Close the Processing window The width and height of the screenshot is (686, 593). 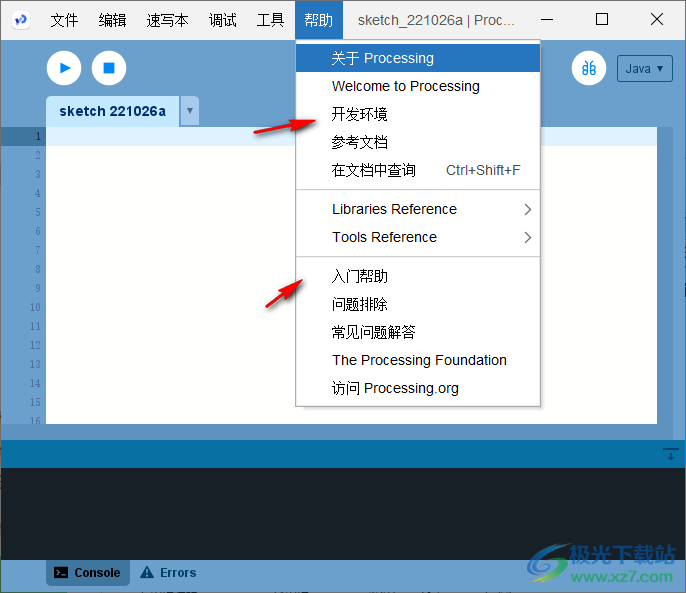click(x=657, y=20)
